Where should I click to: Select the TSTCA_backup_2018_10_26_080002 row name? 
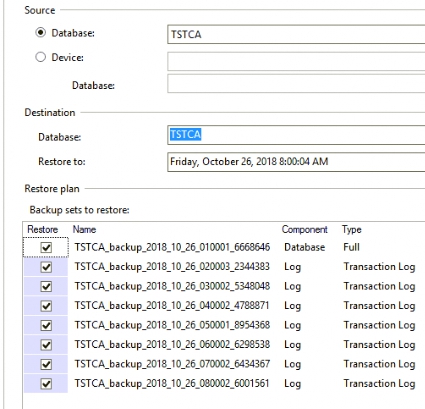[x=172, y=383]
